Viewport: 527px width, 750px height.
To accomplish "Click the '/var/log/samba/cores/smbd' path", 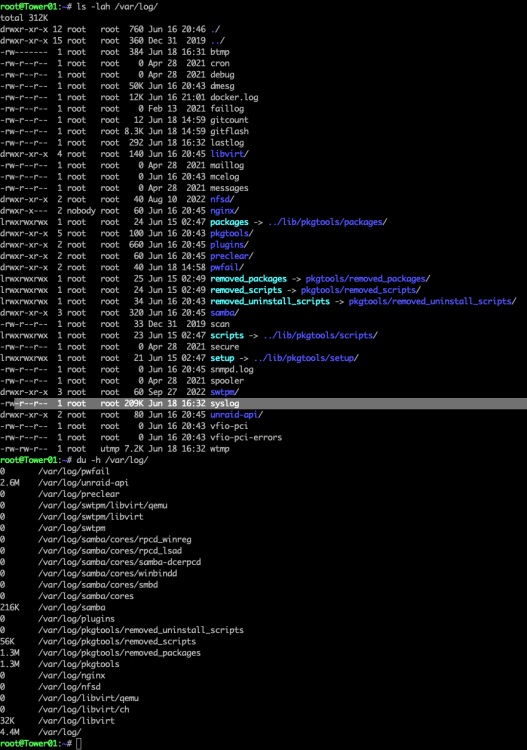I will tap(98, 585).
